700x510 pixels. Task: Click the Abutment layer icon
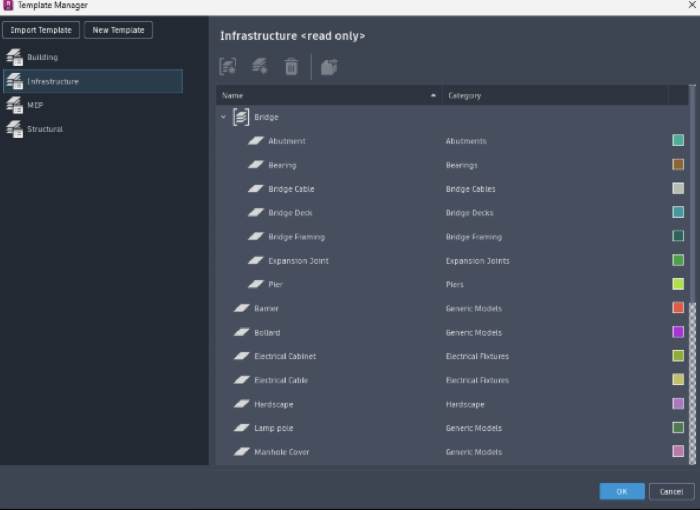(256, 141)
